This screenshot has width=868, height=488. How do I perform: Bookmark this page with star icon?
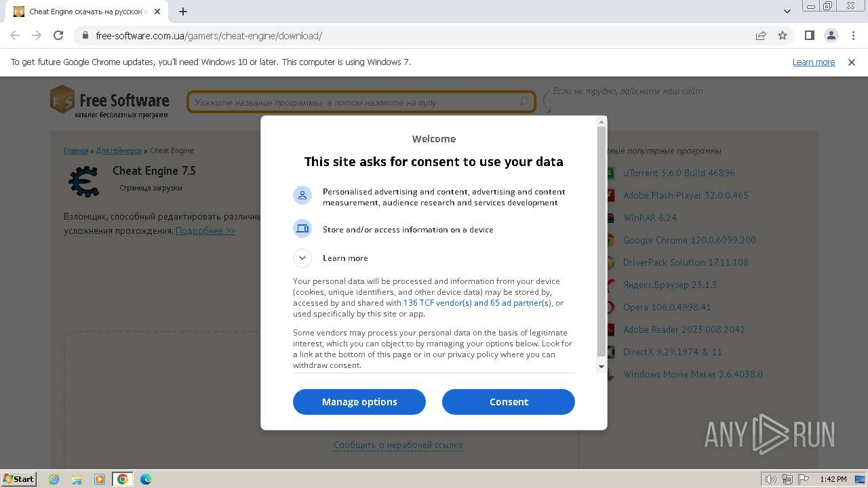pos(783,35)
